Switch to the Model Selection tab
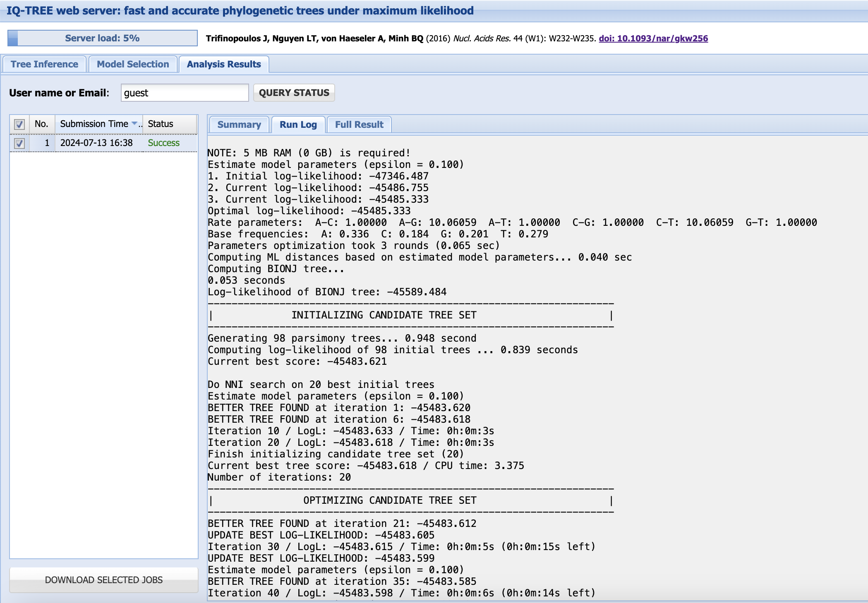This screenshot has height=603, width=868. (x=133, y=64)
